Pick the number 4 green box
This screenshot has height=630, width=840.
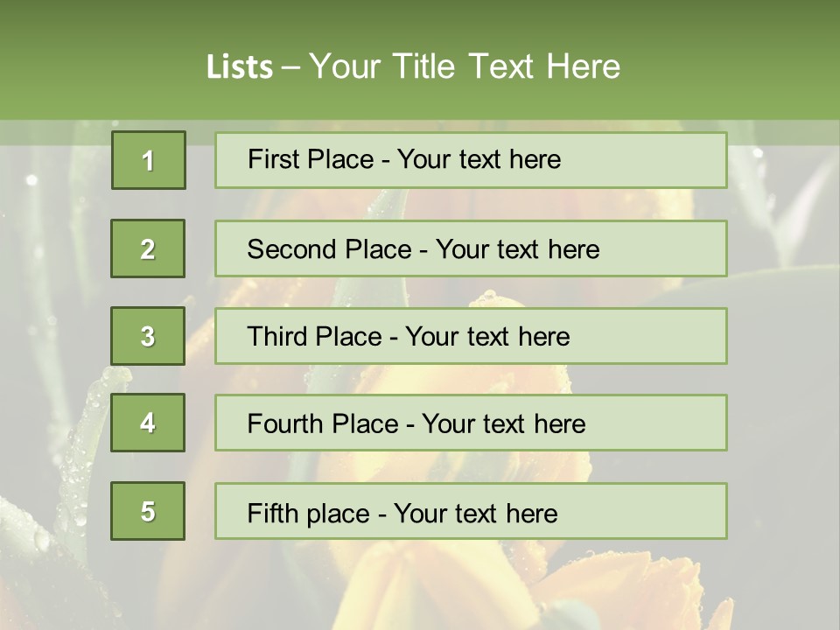click(148, 423)
